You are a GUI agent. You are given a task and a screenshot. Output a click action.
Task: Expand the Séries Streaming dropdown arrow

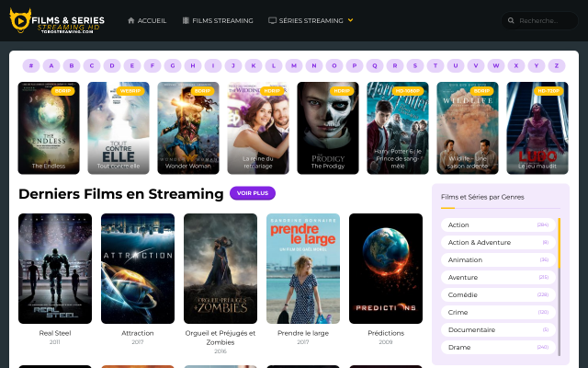tap(350, 20)
